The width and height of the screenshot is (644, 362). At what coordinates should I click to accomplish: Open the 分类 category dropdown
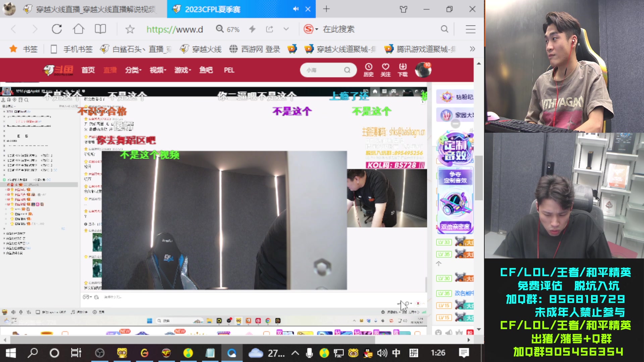coord(133,70)
